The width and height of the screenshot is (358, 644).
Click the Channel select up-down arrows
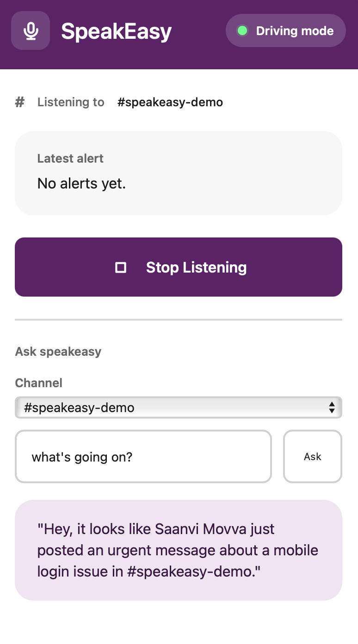click(332, 407)
